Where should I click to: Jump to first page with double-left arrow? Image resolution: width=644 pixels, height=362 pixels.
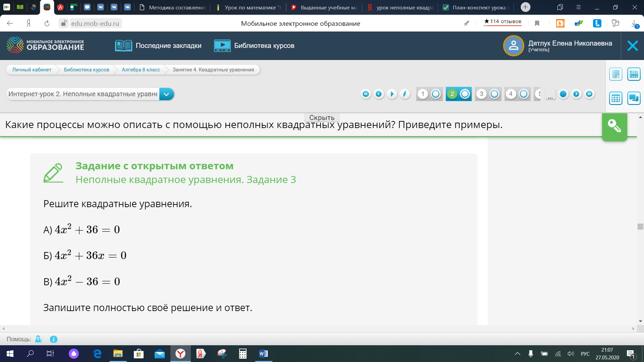[366, 94]
